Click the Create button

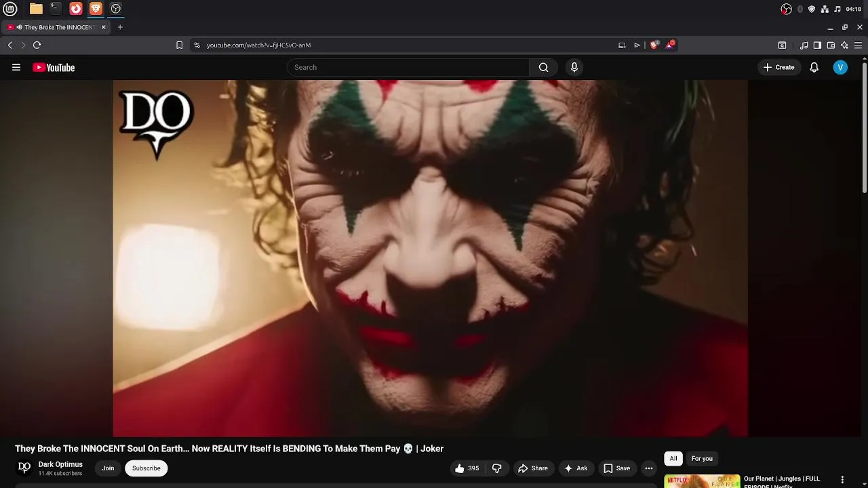(x=778, y=67)
